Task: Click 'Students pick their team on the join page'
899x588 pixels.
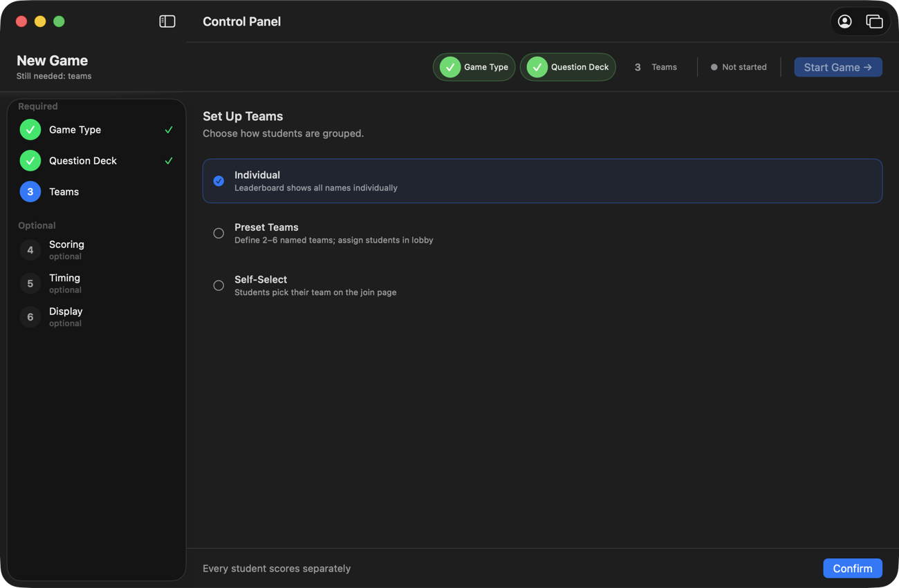Action: coord(315,292)
